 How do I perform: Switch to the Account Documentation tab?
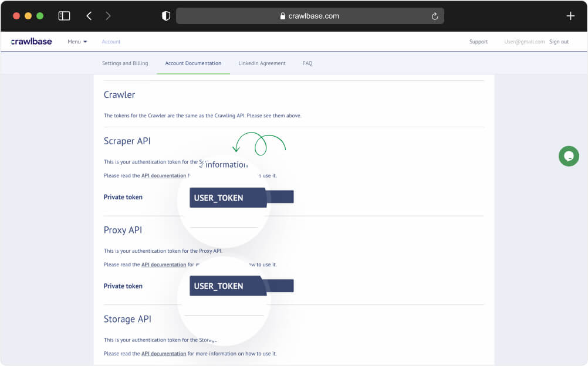pos(193,63)
